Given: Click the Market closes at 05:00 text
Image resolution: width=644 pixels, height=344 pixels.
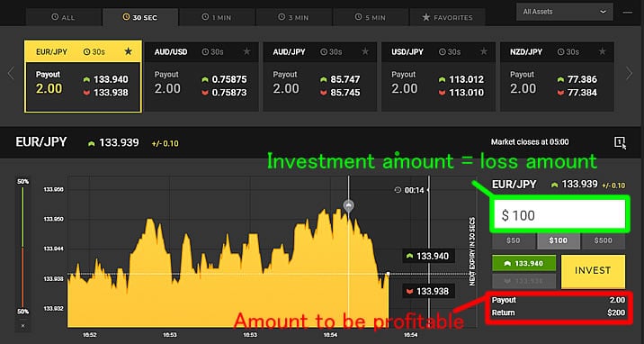Looking at the screenshot, I should pyautogui.click(x=530, y=142).
